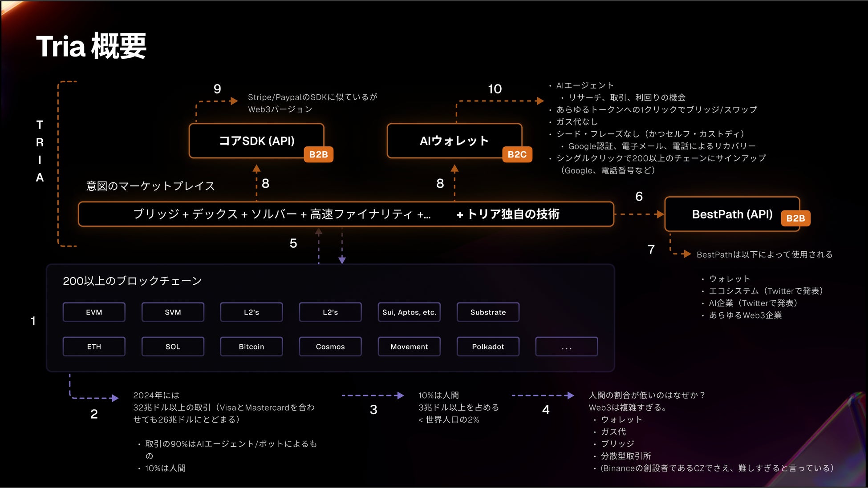The height and width of the screenshot is (488, 868).
Task: Select the Bitcoin chain box
Action: (251, 347)
